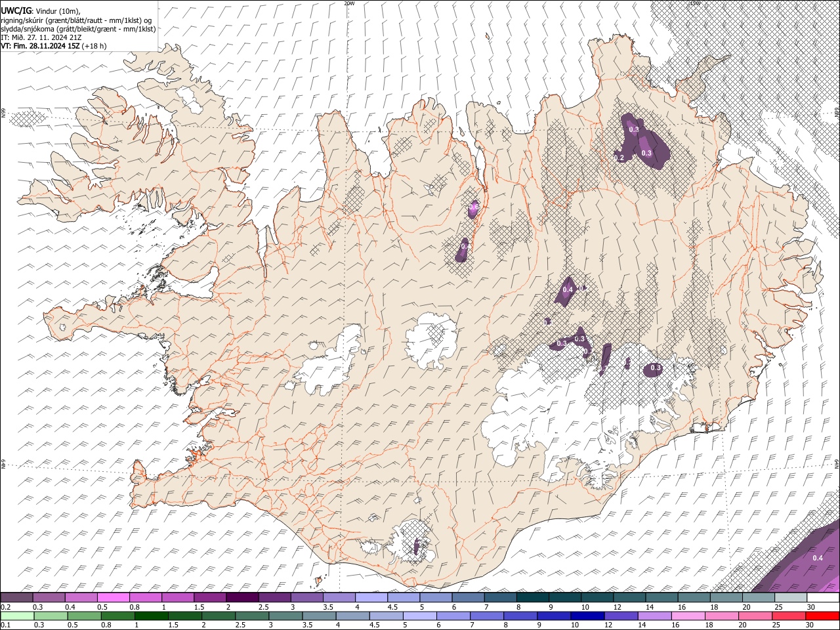Click the 'rigning/skúrir' legend description line
840x630 pixels.
tap(77, 20)
